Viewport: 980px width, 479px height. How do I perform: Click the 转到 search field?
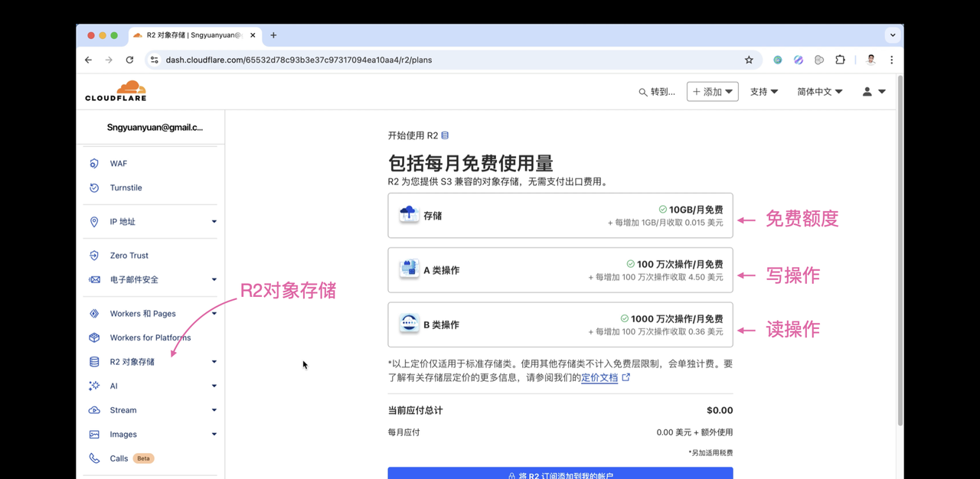658,92
